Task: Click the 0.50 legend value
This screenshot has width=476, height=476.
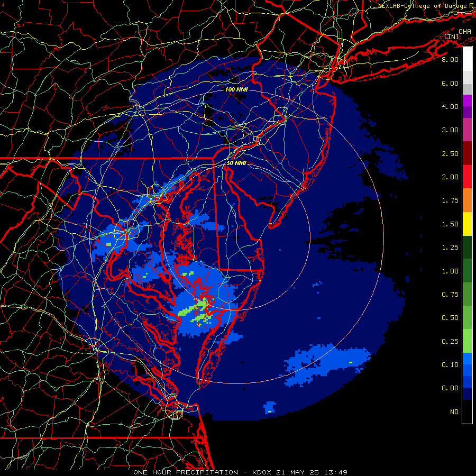Action: point(450,318)
